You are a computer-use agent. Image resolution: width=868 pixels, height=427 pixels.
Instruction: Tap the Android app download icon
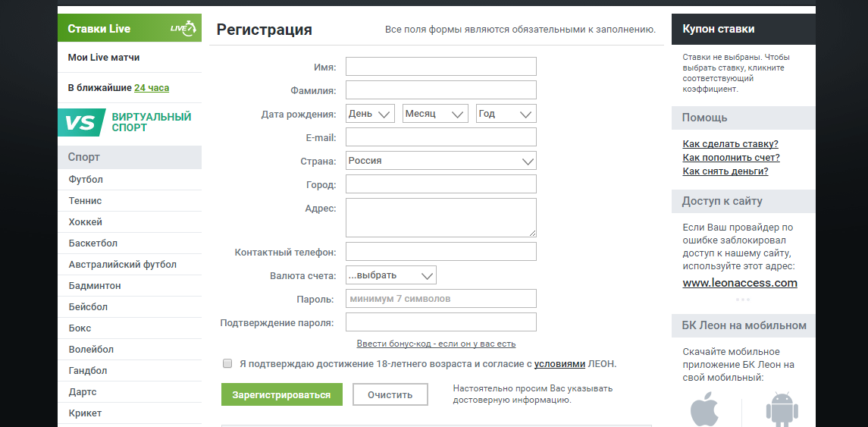click(x=782, y=410)
